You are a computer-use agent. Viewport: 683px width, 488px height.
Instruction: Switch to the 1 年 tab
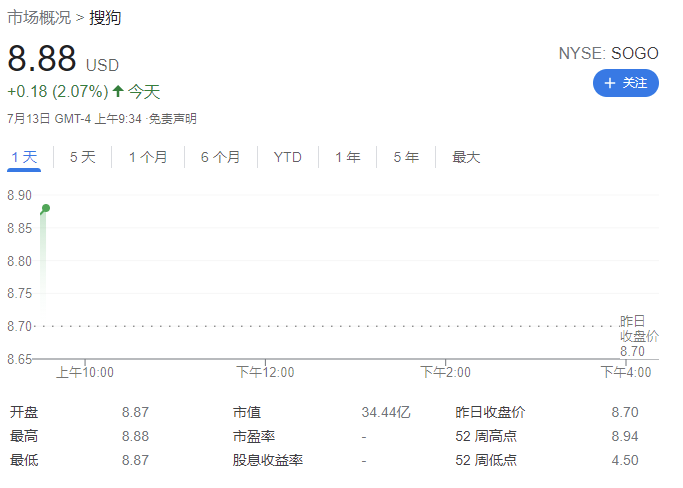348,157
